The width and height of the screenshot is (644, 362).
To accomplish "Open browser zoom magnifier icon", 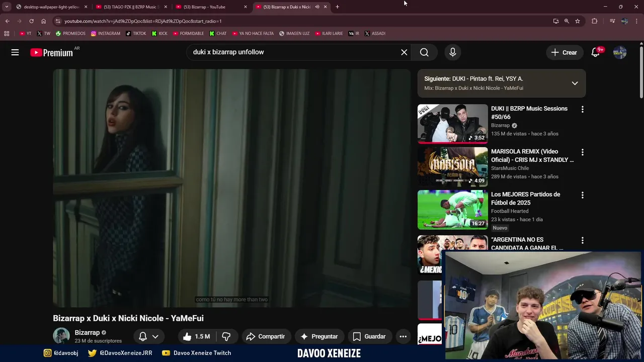I will coord(567,21).
